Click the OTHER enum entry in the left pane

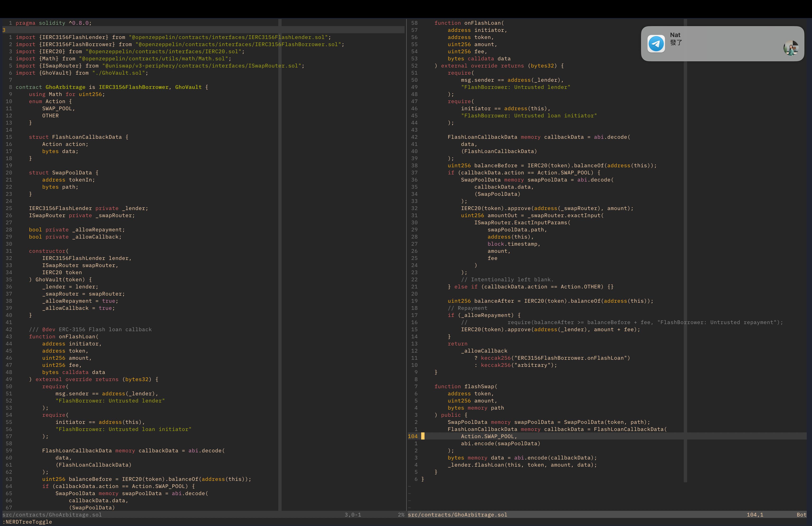pyautogui.click(x=51, y=116)
